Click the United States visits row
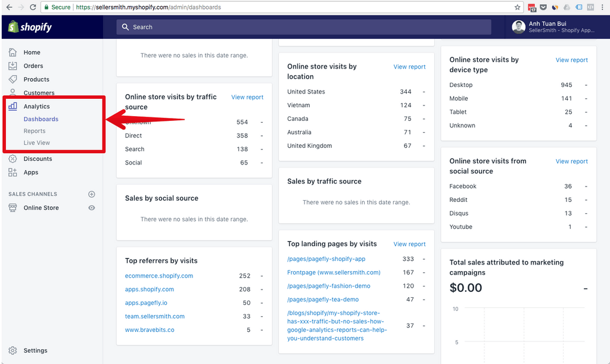This screenshot has height=364, width=610. 356,92
